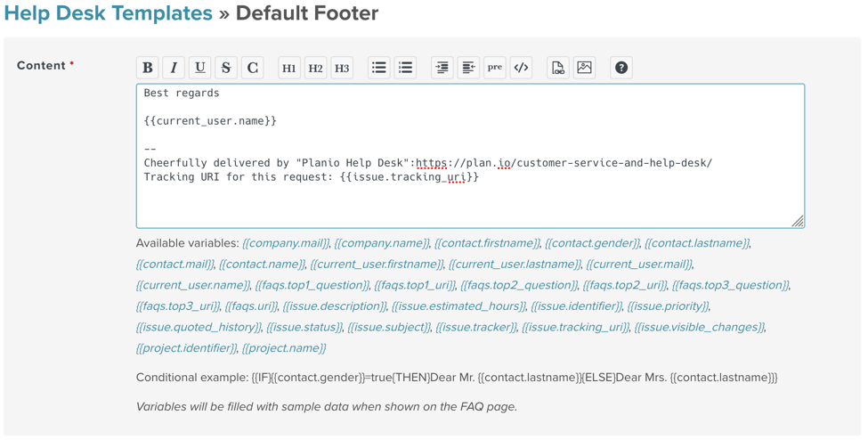This screenshot has height=440, width=868.
Task: Insert the {{contact.gender}} variable
Action: tap(592, 243)
